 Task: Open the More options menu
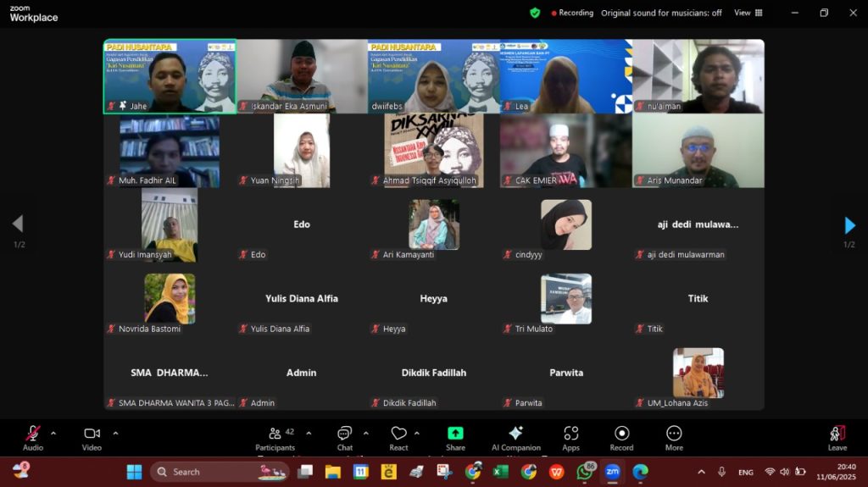674,438
